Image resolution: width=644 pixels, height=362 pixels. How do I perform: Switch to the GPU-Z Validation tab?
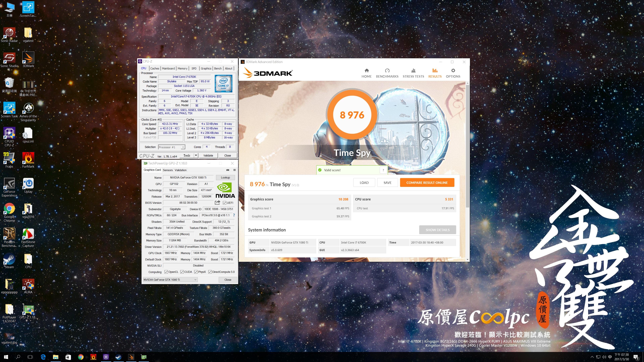pos(180,170)
